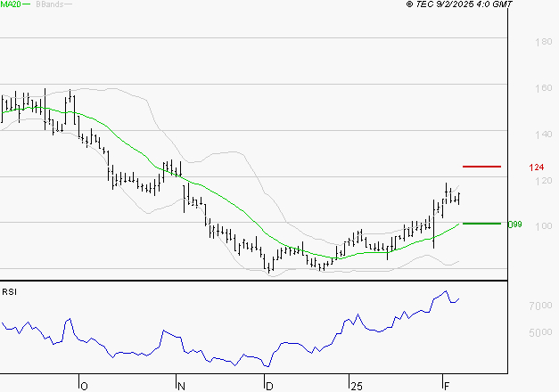Click the red 124 resistance value
559x392 pixels.
point(536,167)
